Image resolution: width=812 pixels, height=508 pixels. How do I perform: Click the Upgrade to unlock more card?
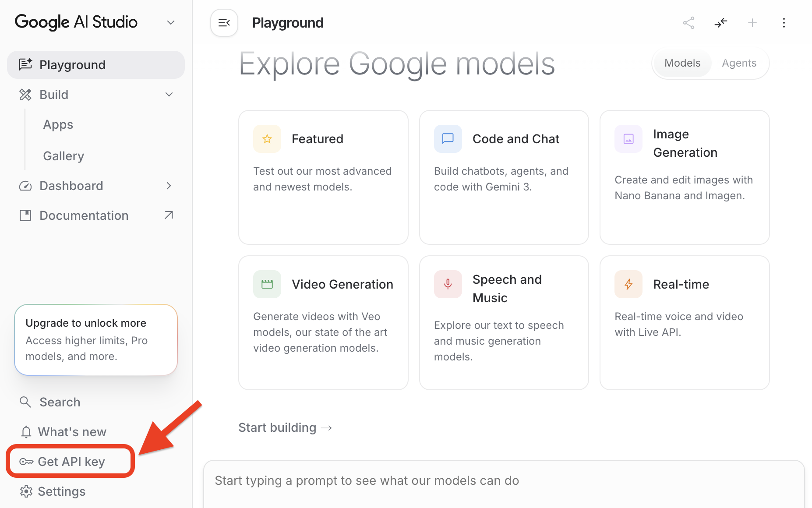click(x=96, y=340)
